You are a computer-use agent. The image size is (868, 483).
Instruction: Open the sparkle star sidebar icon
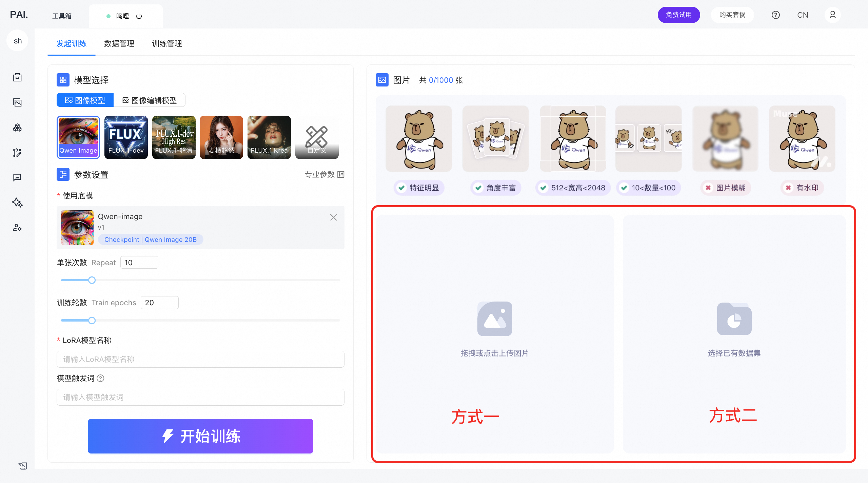(17, 202)
